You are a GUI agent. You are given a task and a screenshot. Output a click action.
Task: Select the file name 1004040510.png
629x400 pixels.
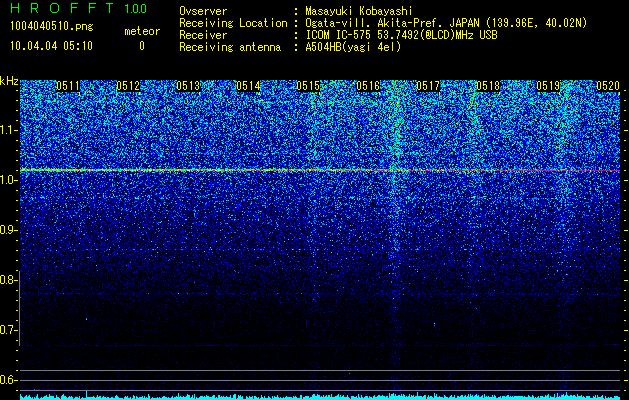point(52,26)
